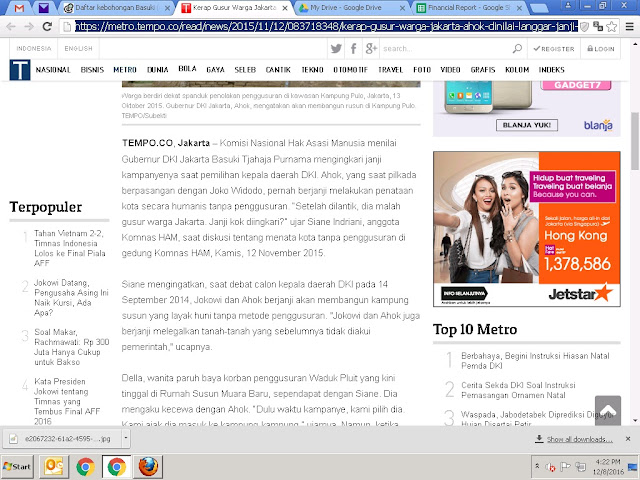Expand the downloaded jpg options arrow
Screen dimensions: 640x480
[x=125, y=439]
